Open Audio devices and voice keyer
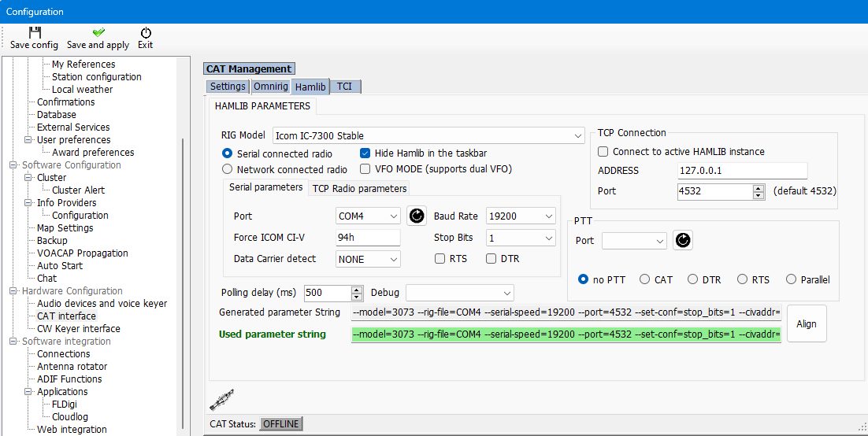 pyautogui.click(x=102, y=304)
